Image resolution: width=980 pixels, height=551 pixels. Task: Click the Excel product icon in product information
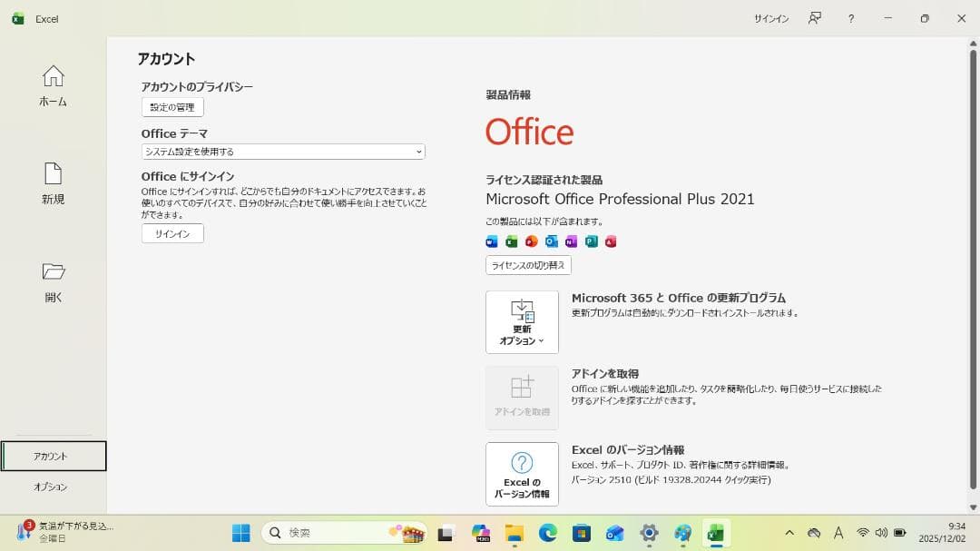511,241
